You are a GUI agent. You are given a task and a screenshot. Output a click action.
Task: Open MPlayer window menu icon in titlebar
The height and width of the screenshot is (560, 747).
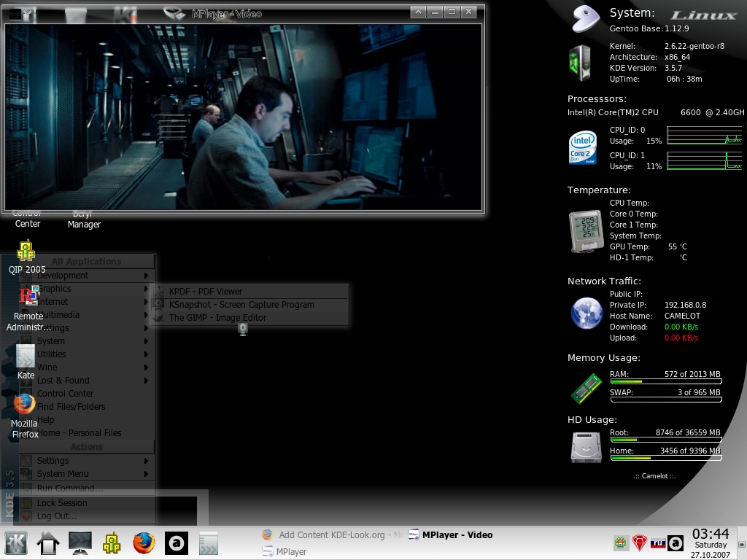coord(15,15)
